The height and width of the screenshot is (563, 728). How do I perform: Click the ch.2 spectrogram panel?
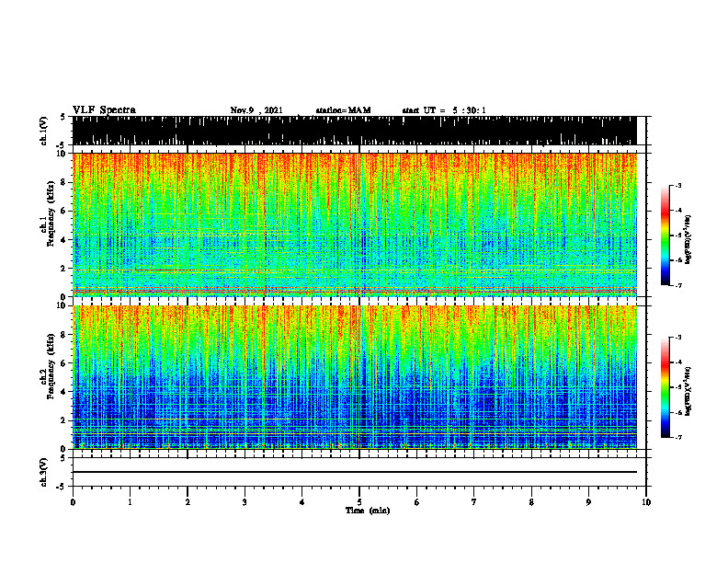point(354,377)
